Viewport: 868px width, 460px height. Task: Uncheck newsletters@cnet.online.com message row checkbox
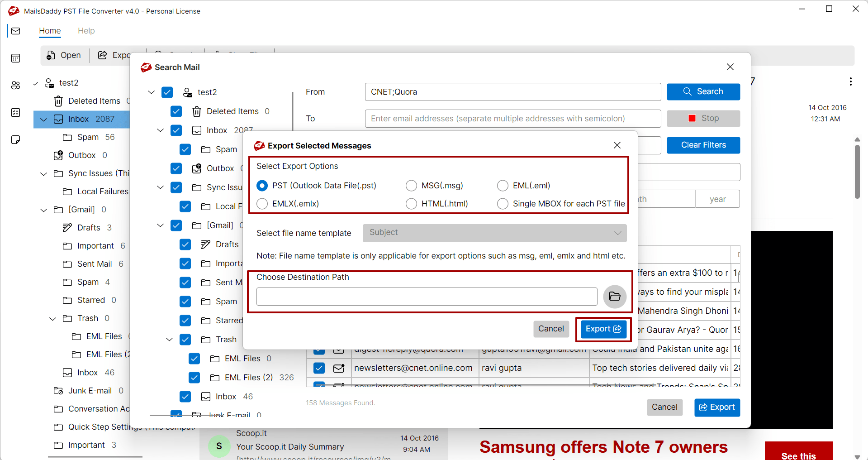point(319,368)
